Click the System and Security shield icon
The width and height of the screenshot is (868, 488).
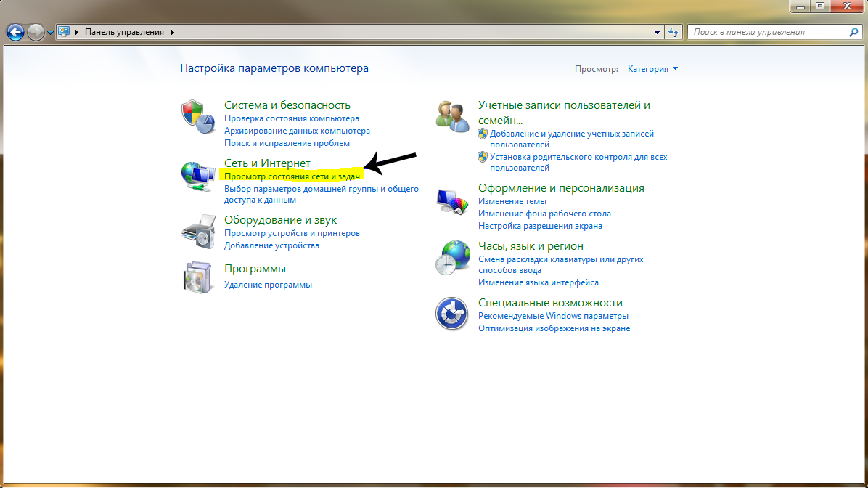(x=197, y=117)
